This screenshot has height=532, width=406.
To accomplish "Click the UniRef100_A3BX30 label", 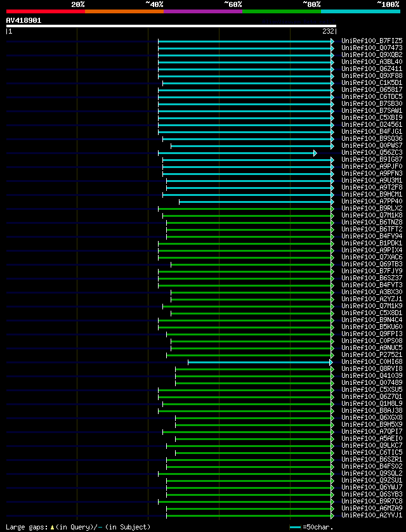I will (372, 292).
